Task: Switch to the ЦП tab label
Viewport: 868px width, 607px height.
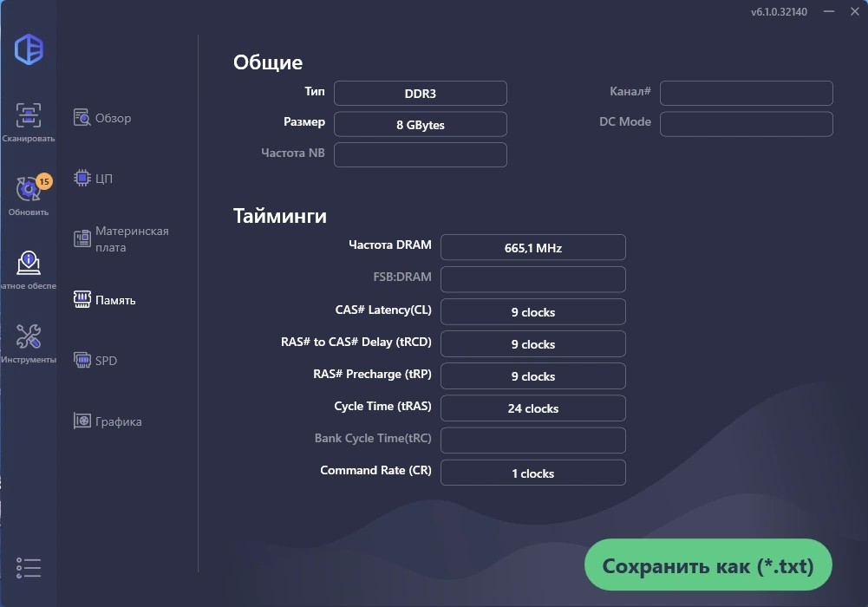Action: click(x=103, y=178)
